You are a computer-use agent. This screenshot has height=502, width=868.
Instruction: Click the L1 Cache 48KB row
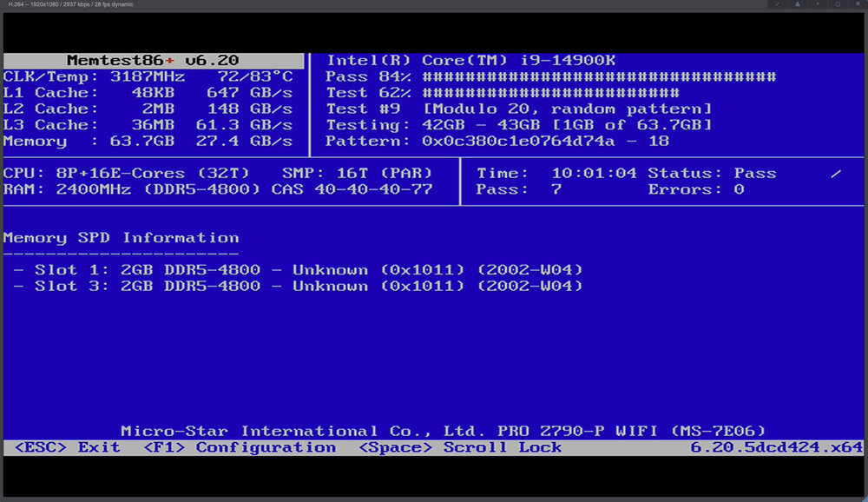click(148, 93)
